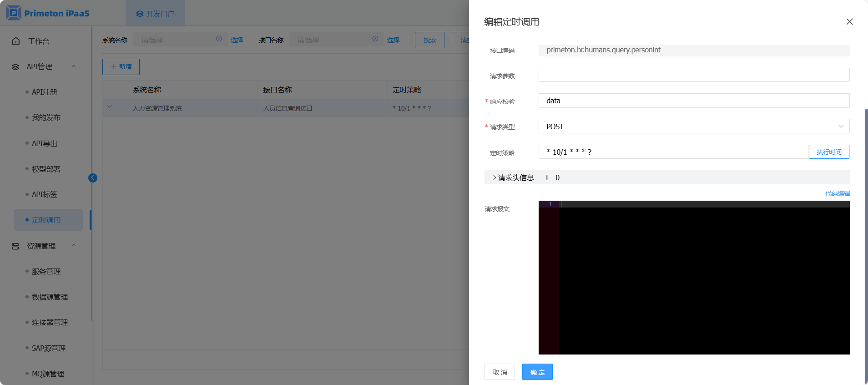This screenshot has width=868, height=385.
Task: Click the 资源管理 server icon
Action: click(x=15, y=246)
